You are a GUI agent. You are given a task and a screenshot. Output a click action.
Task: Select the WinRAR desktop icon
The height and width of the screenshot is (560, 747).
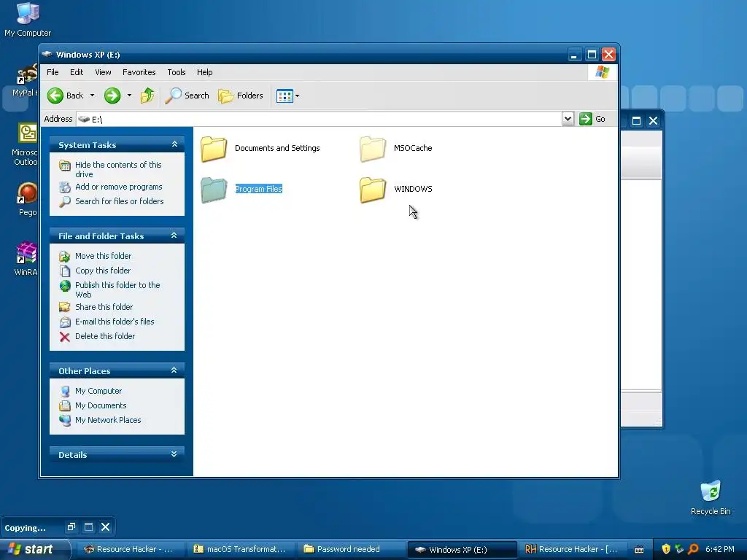click(26, 260)
